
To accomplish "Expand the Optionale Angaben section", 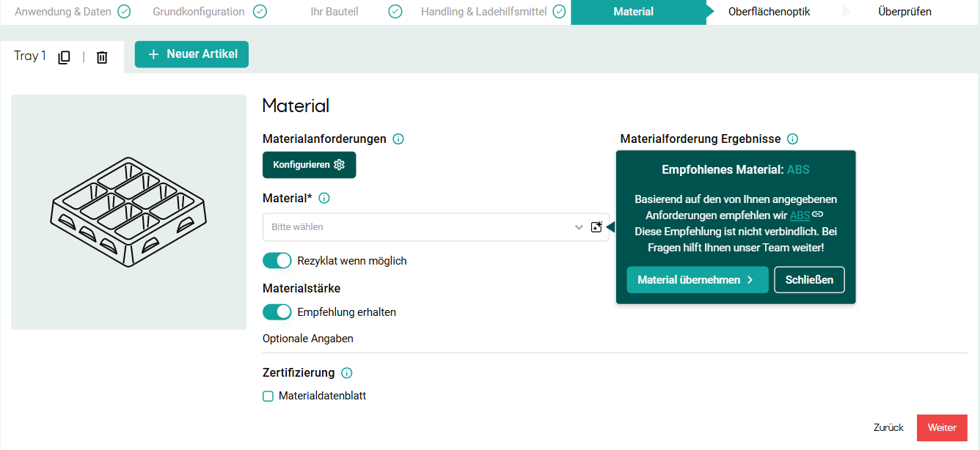I will click(x=307, y=339).
